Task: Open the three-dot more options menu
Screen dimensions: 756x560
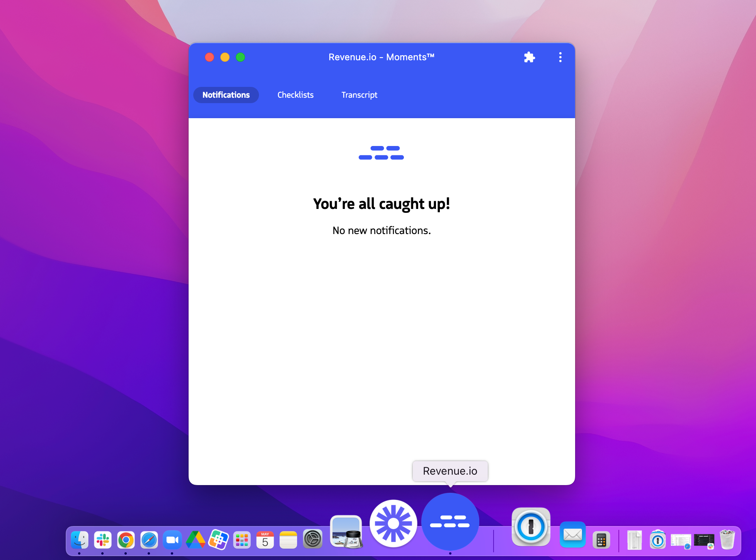Action: tap(560, 57)
